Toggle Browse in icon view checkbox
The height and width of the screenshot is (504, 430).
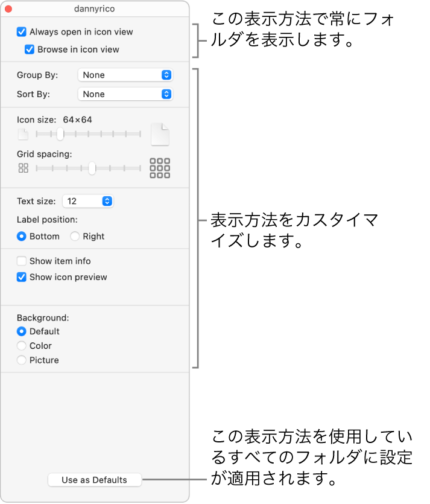point(30,49)
